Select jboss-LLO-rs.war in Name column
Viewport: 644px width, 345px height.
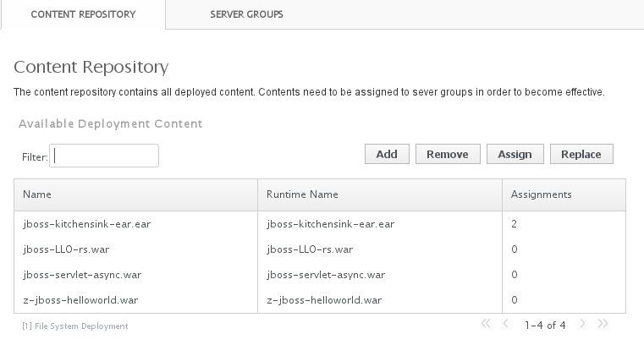coord(66,249)
